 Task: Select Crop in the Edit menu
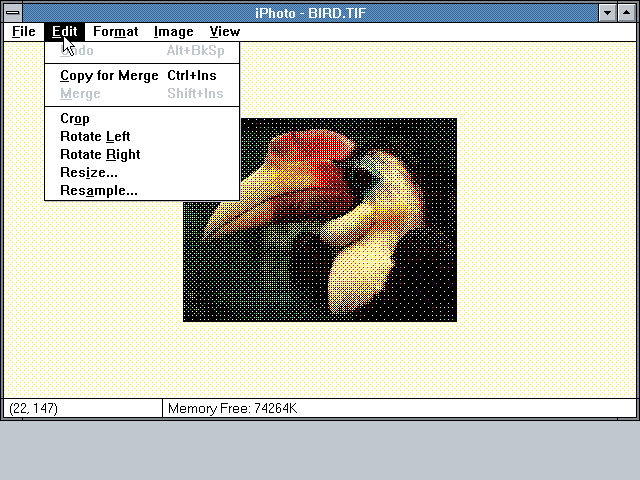(142, 118)
